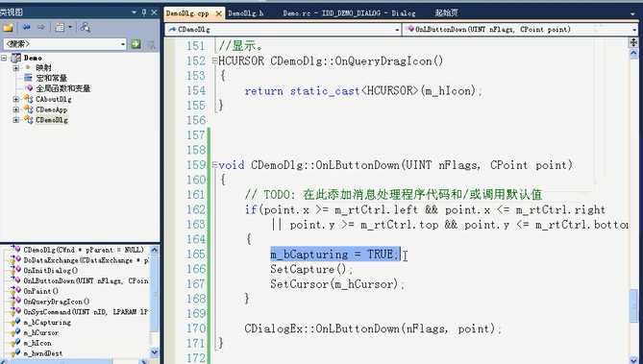Select 映射 item in Class View tree
643x364 pixels.
pos(43,67)
